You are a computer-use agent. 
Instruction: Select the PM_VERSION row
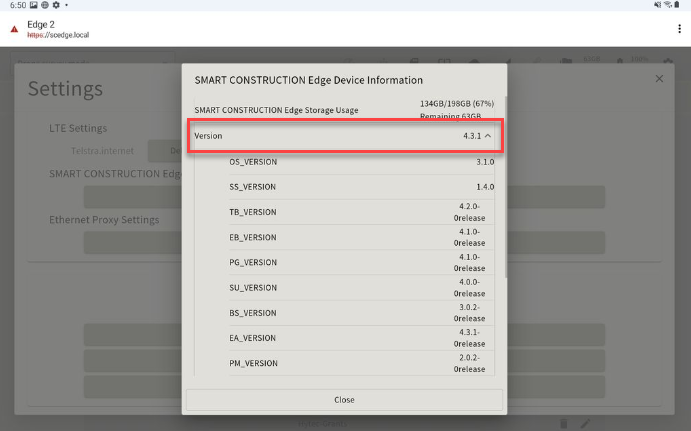(361, 363)
